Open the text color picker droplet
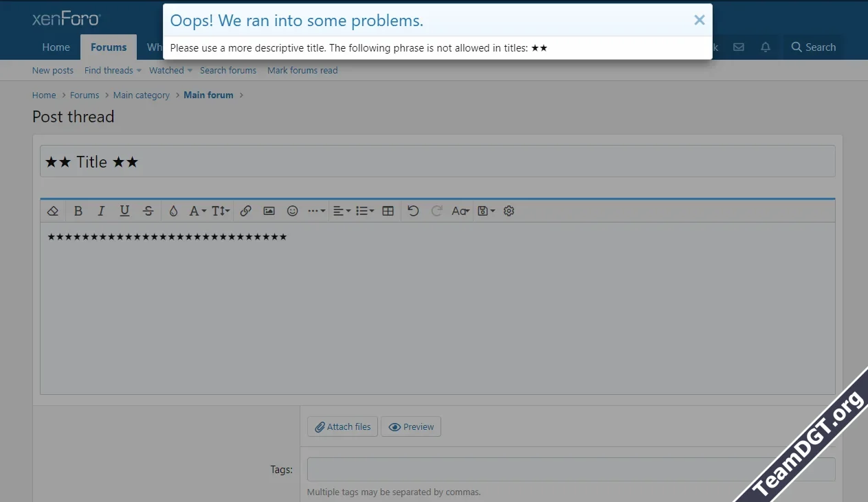 tap(173, 211)
